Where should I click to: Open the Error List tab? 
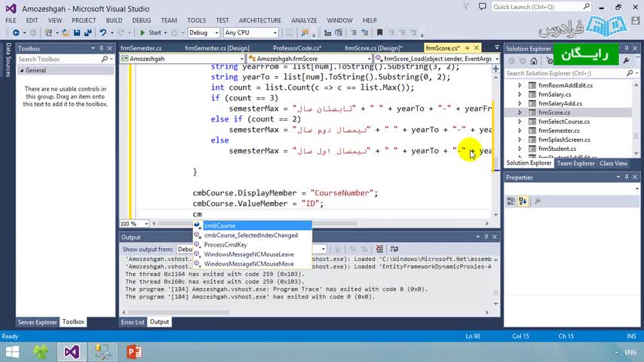point(133,322)
